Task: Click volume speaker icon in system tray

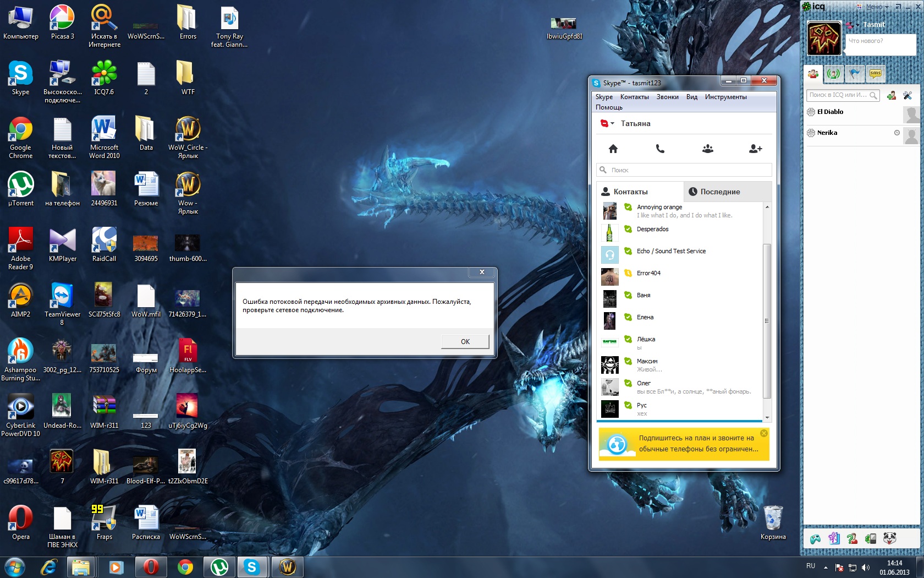Action: tap(866, 567)
